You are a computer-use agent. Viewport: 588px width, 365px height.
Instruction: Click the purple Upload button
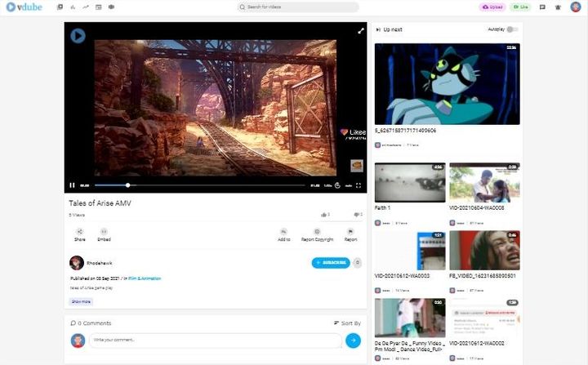click(492, 7)
